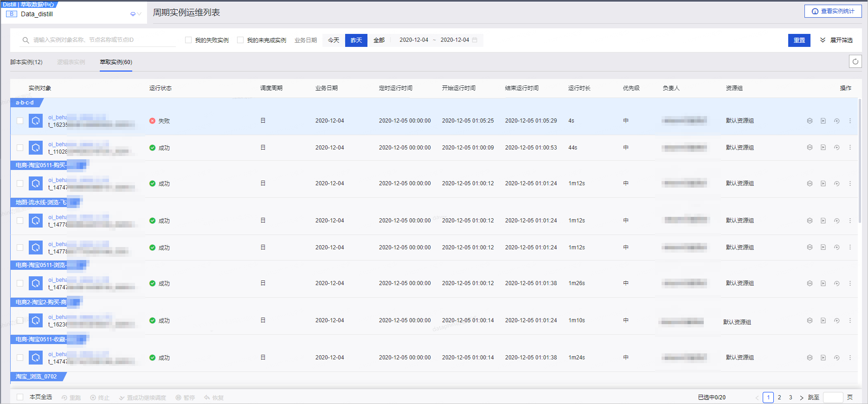Viewport: 868px width, 404px height.
Task: Open more actions menu for 1m26s instance
Action: click(x=850, y=283)
